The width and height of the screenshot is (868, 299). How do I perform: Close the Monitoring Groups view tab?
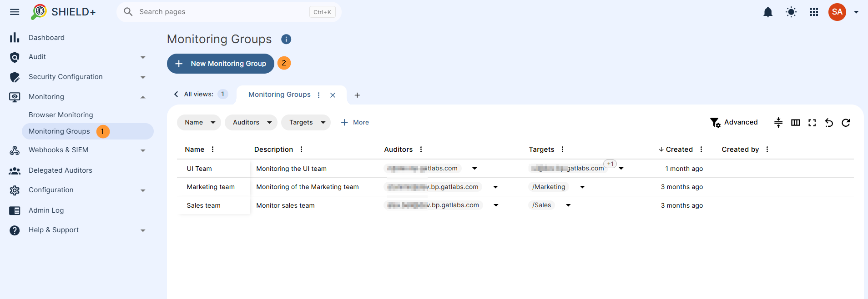[333, 95]
